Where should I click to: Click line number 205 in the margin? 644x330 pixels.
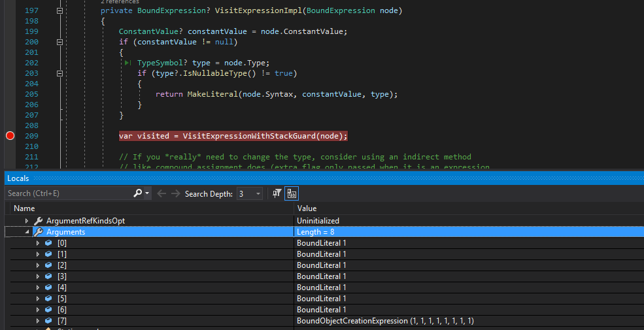click(x=31, y=94)
